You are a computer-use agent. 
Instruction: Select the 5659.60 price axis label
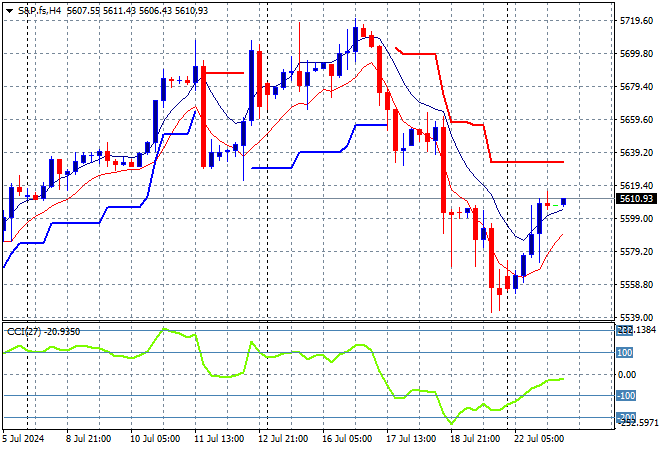tap(636, 120)
